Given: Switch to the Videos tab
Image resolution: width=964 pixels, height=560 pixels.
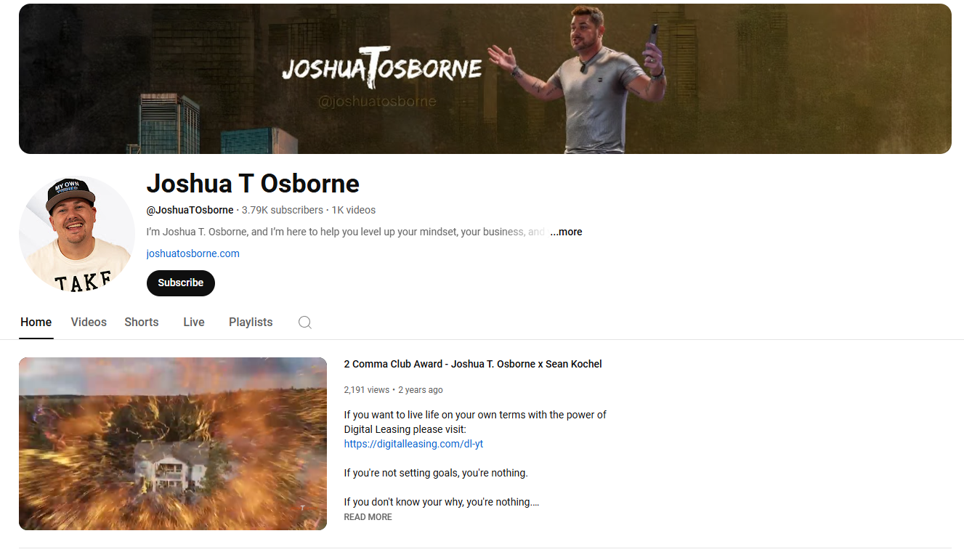Looking at the screenshot, I should 89,322.
